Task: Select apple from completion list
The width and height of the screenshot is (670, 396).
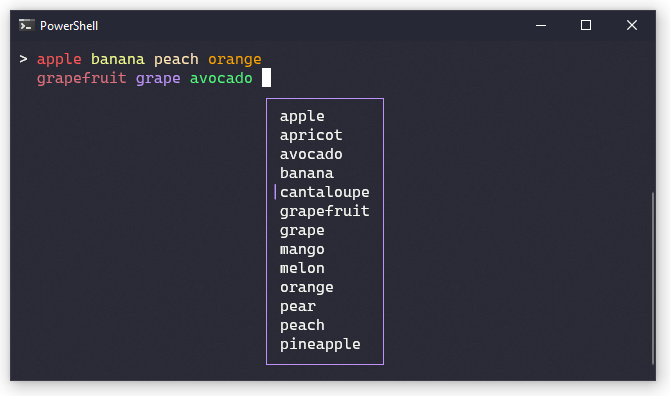Action: [x=302, y=116]
